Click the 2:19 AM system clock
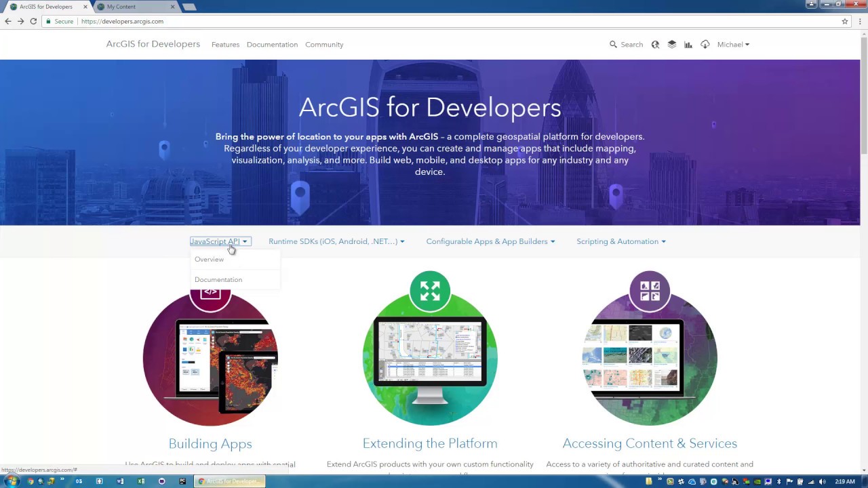 point(845,482)
